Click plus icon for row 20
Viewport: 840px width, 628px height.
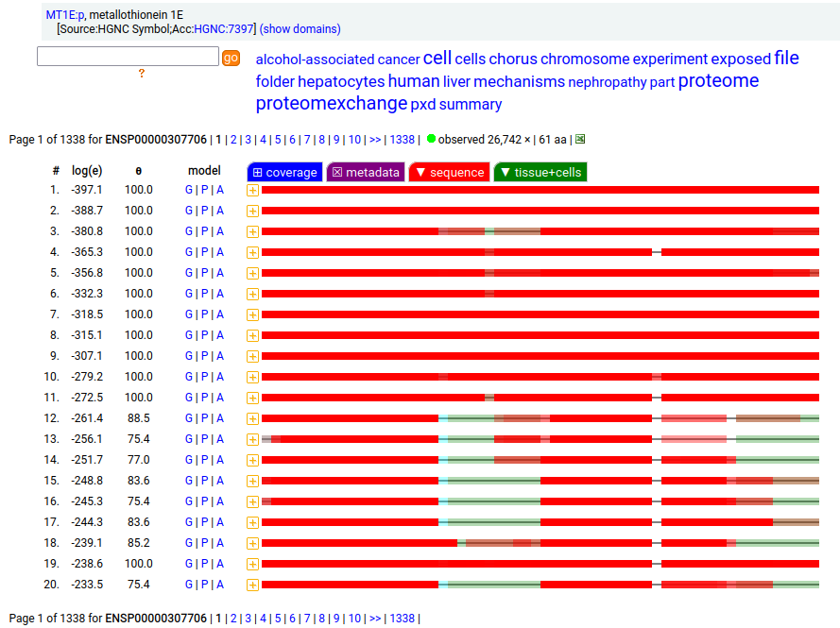(253, 585)
